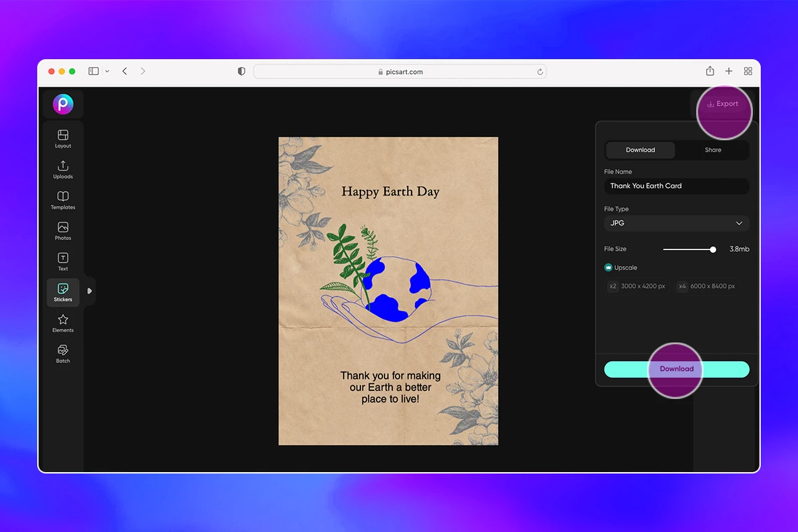The image size is (798, 532).
Task: Select the Uploads tool in the sidebar
Action: click(x=63, y=168)
